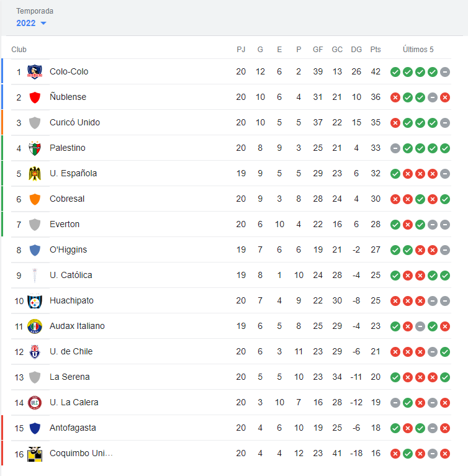Click the Colo-Colo club crest
The image size is (468, 476).
click(x=35, y=72)
